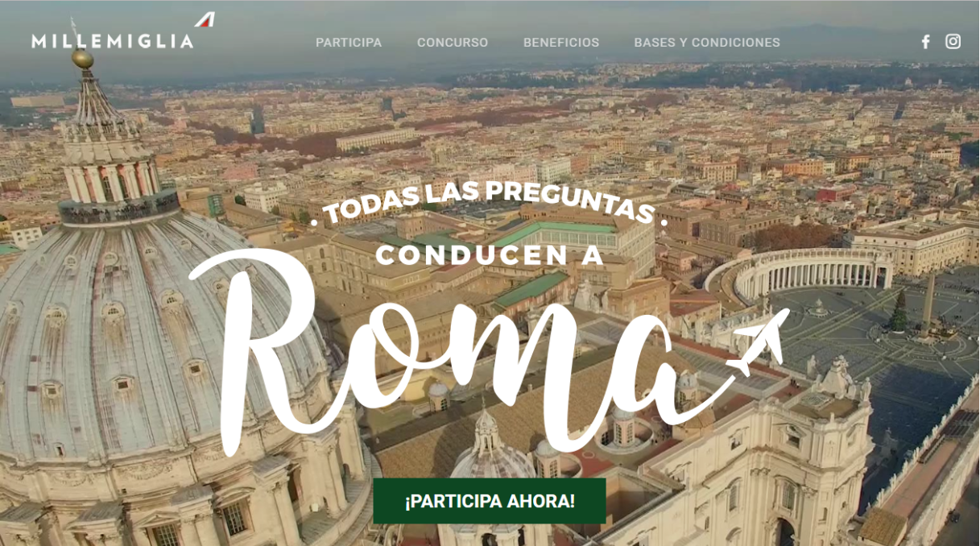
Task: Click the MILLEMIGLIA logo text
Action: coord(113,41)
